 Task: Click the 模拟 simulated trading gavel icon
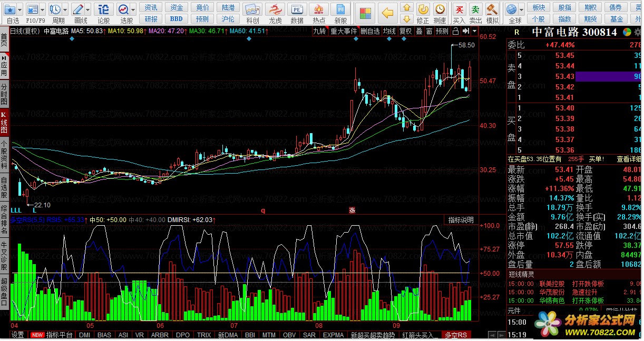coord(492,10)
